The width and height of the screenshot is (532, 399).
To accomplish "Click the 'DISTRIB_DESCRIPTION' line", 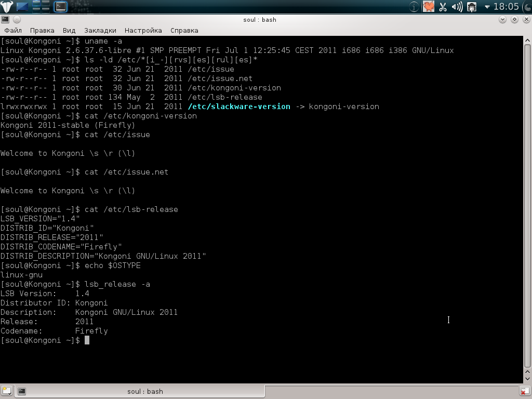I will (103, 256).
